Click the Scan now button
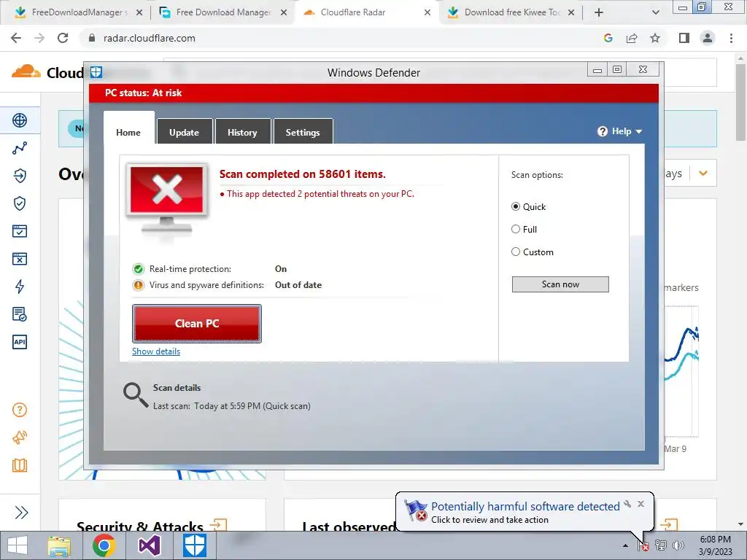This screenshot has height=560, width=747. [560, 284]
